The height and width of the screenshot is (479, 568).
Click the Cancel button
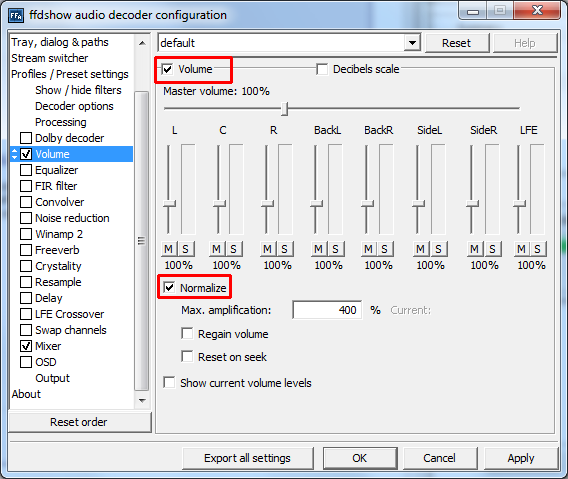point(439,458)
